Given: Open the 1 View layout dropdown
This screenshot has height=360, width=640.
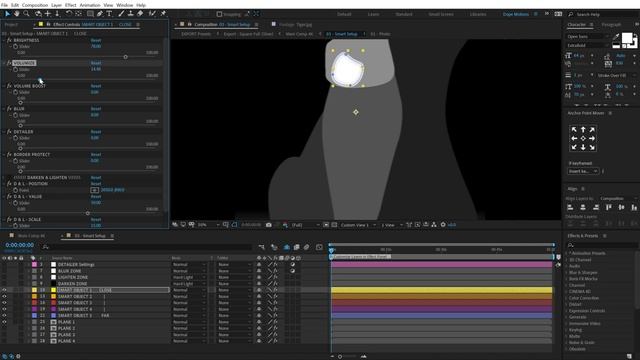Looking at the screenshot, I should (392, 225).
